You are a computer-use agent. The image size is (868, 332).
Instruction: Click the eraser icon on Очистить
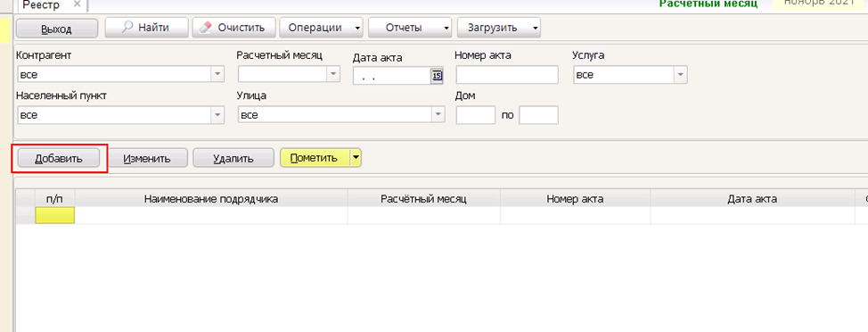[x=205, y=27]
